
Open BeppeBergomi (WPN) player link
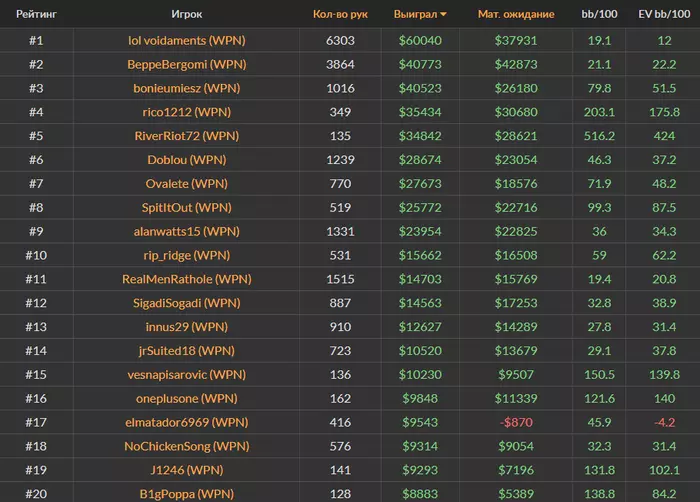click(187, 65)
